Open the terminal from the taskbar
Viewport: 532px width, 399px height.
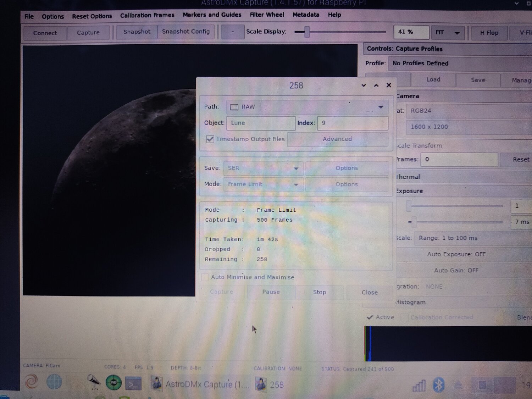pos(133,383)
